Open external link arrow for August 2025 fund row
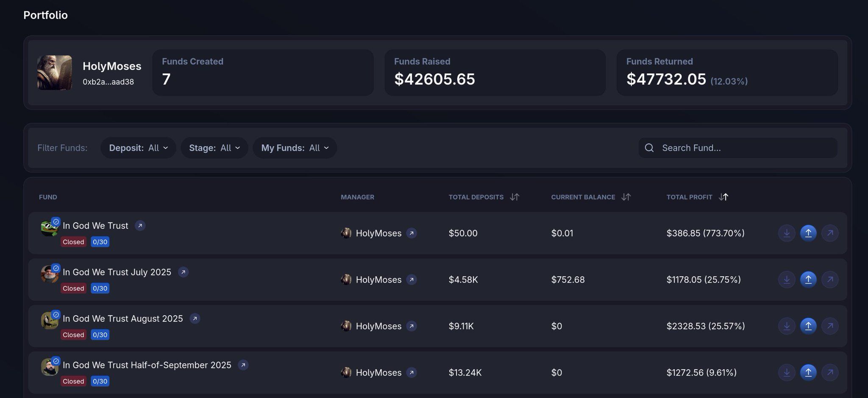This screenshot has height=398, width=868. (830, 326)
